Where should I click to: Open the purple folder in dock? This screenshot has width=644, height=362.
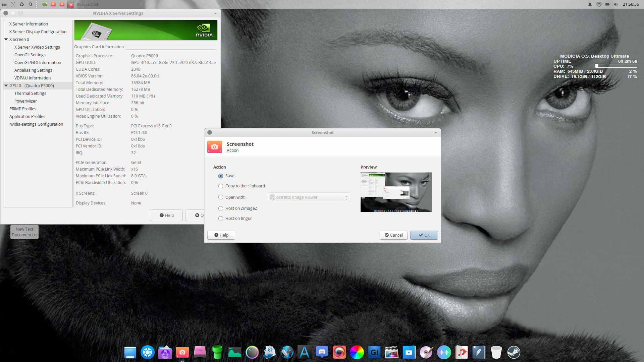click(x=165, y=352)
